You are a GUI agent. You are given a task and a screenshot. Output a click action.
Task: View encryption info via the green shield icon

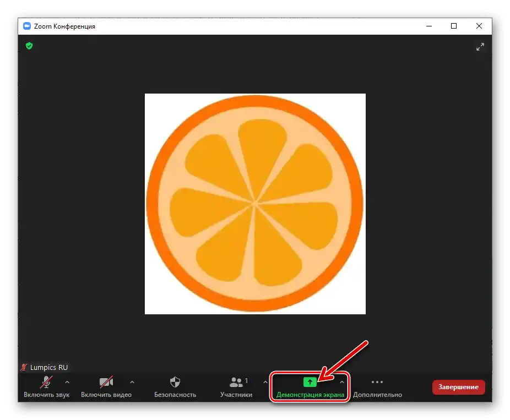29,46
